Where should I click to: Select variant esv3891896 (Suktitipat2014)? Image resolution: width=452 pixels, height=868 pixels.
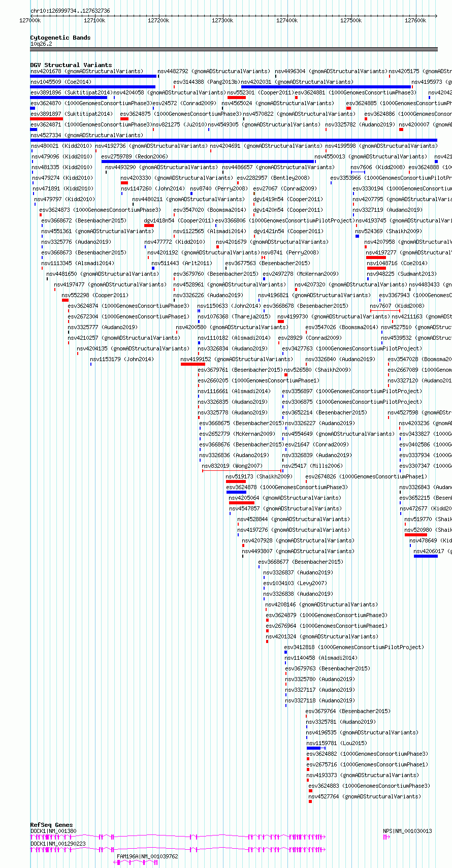[x=71, y=93]
